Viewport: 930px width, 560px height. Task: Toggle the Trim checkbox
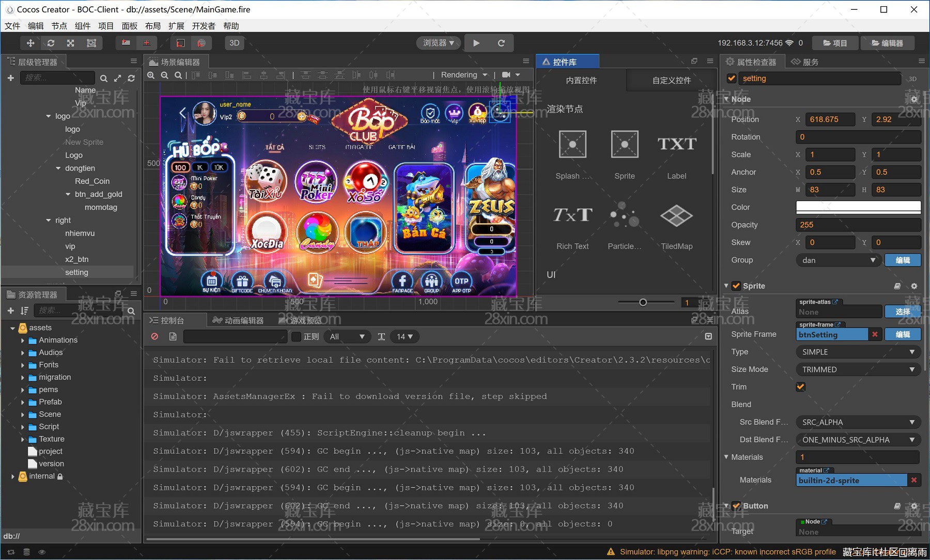(x=801, y=387)
